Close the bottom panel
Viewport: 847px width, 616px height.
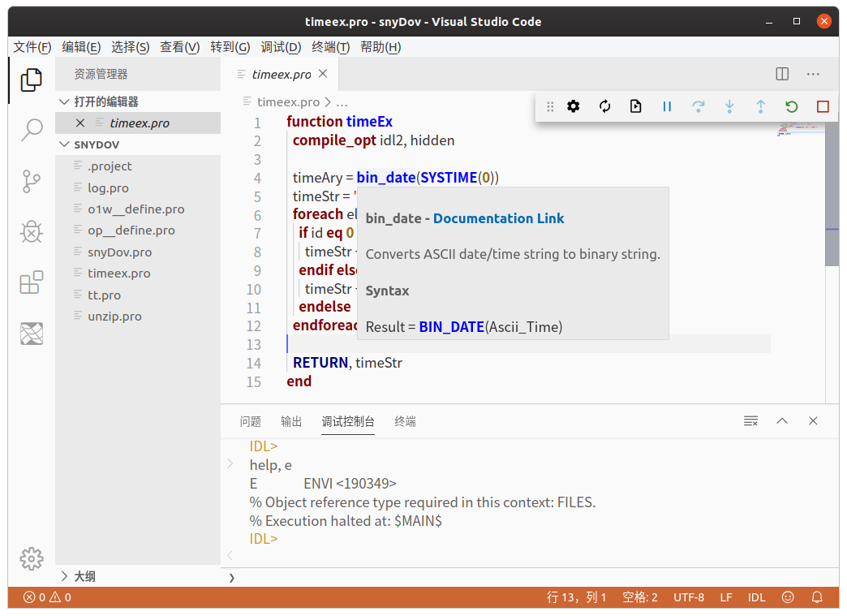(813, 421)
